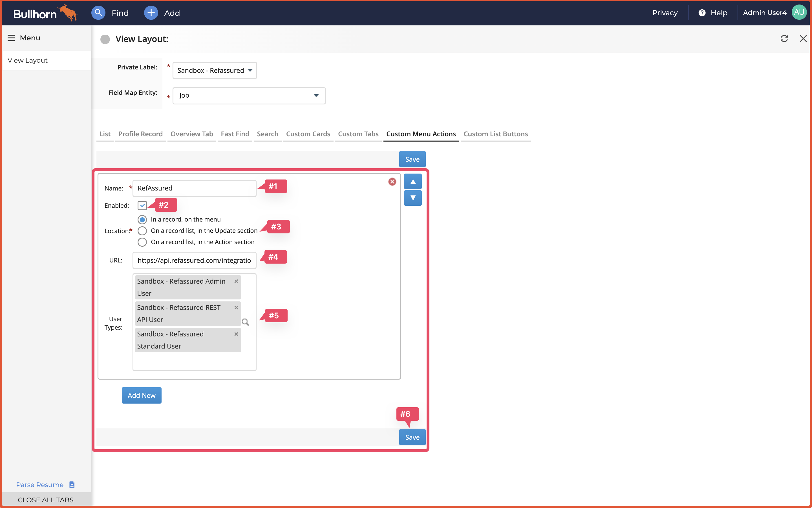Click the bottom Save button
This screenshot has width=812, height=508.
[412, 437]
